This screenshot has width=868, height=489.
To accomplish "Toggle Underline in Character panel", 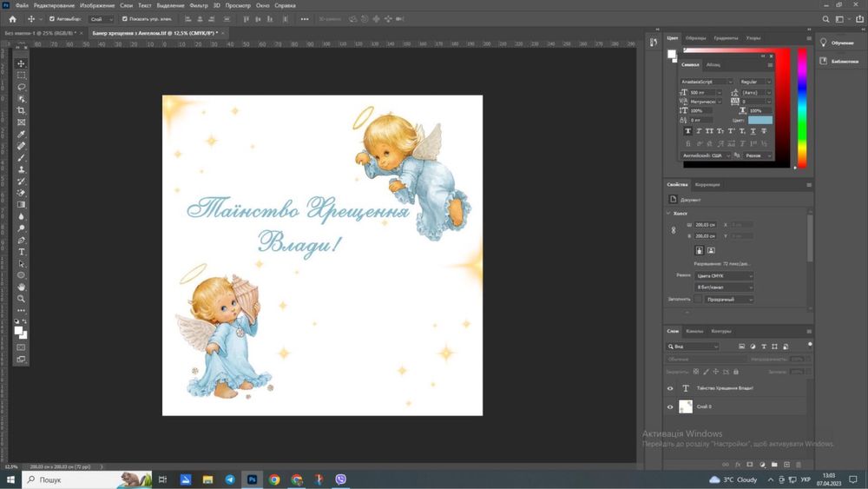I will [753, 131].
